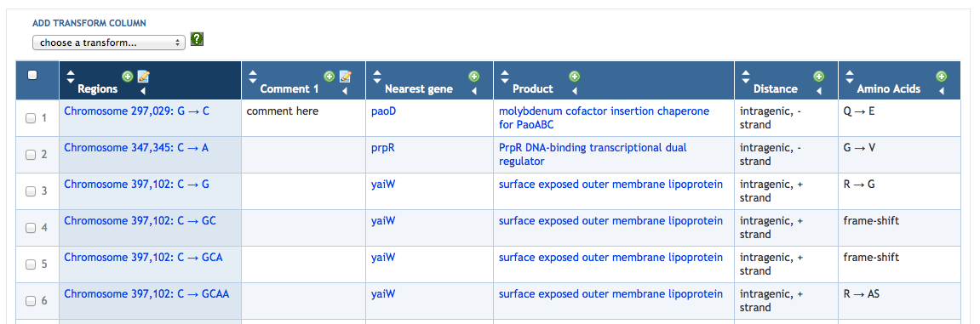
Task: Click green plus icon in Product header
Action: click(575, 77)
